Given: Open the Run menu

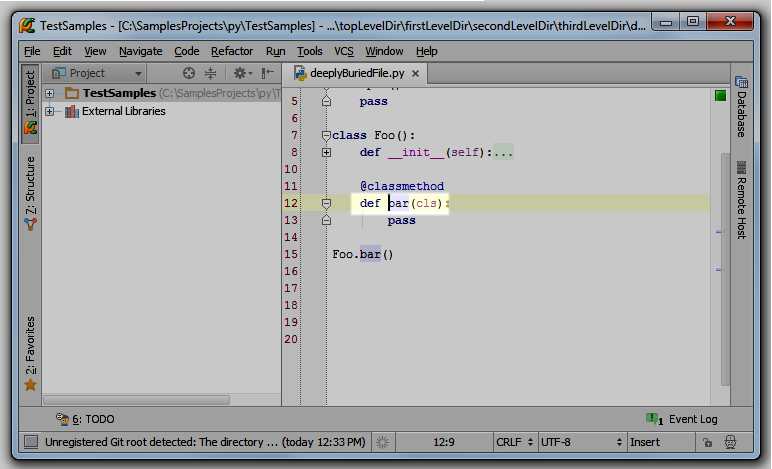Looking at the screenshot, I should [275, 51].
